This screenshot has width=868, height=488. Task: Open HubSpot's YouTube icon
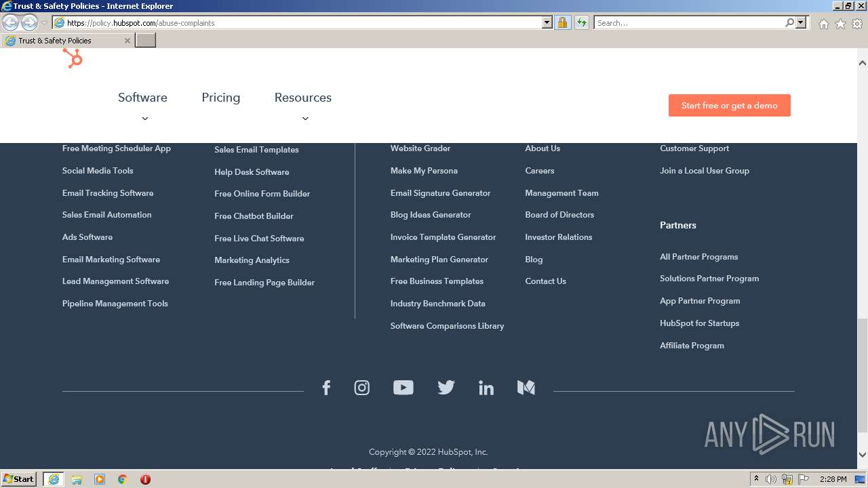click(x=403, y=388)
